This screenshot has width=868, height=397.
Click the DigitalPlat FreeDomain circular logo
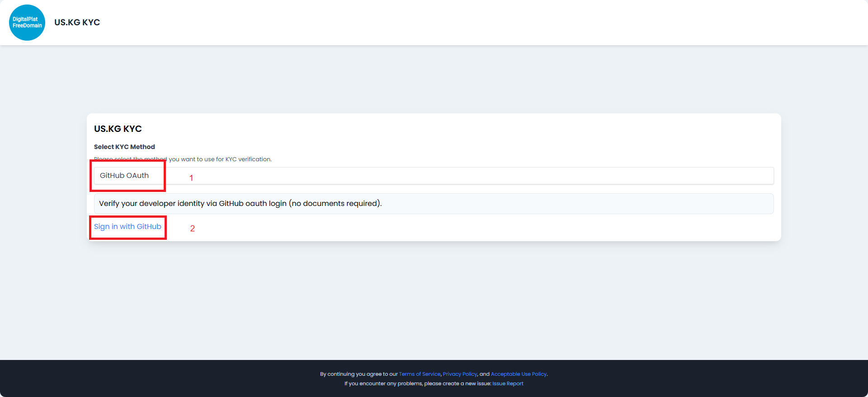click(x=27, y=23)
